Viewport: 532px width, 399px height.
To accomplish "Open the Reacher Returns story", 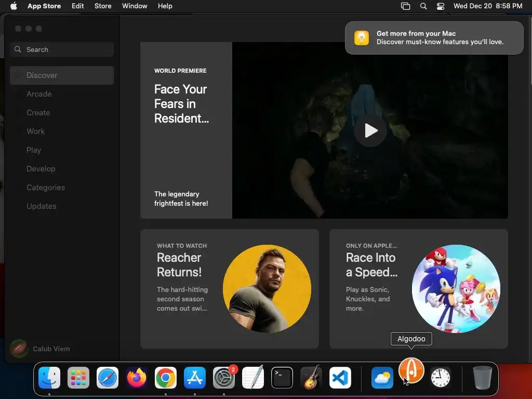I will [x=229, y=289].
